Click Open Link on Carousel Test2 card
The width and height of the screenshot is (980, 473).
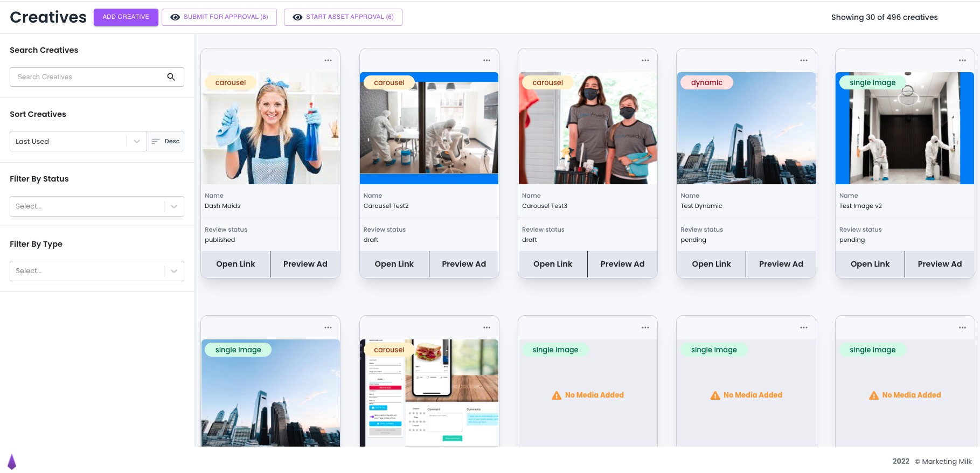click(394, 264)
